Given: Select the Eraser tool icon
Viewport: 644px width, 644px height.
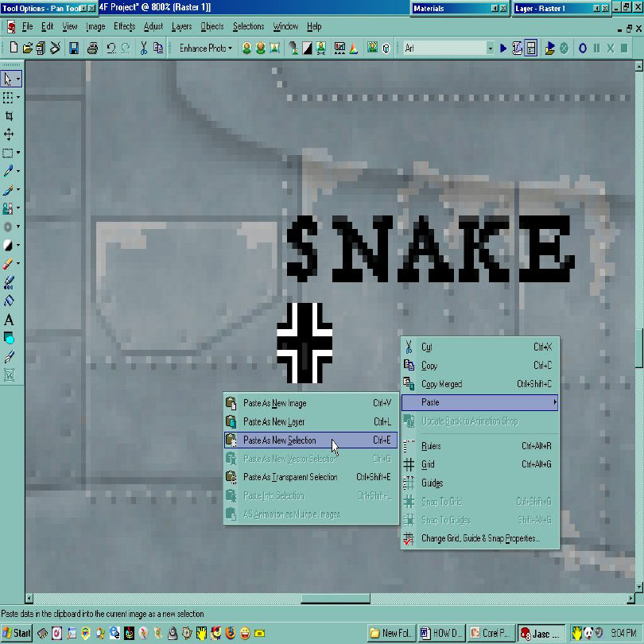Looking at the screenshot, I should coord(7,264).
